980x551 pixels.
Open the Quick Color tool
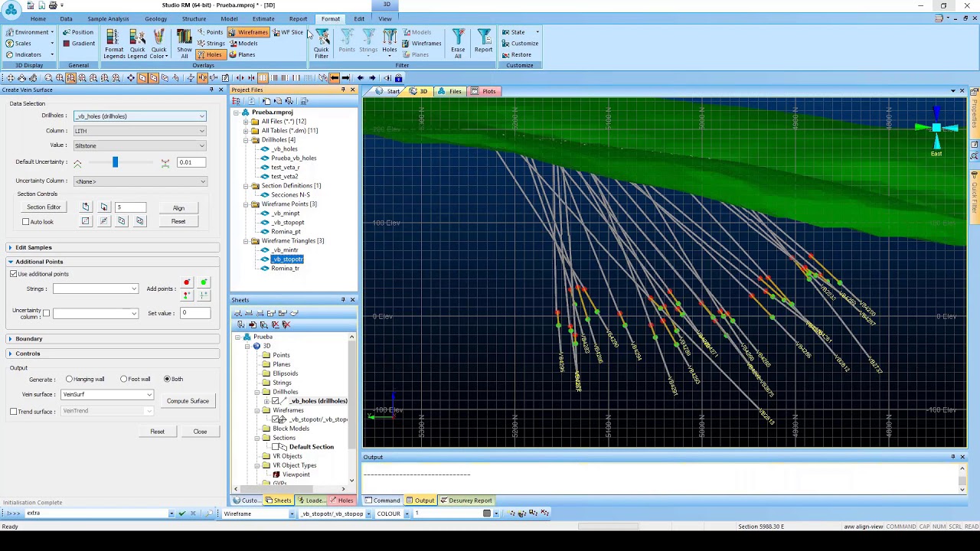pos(158,43)
